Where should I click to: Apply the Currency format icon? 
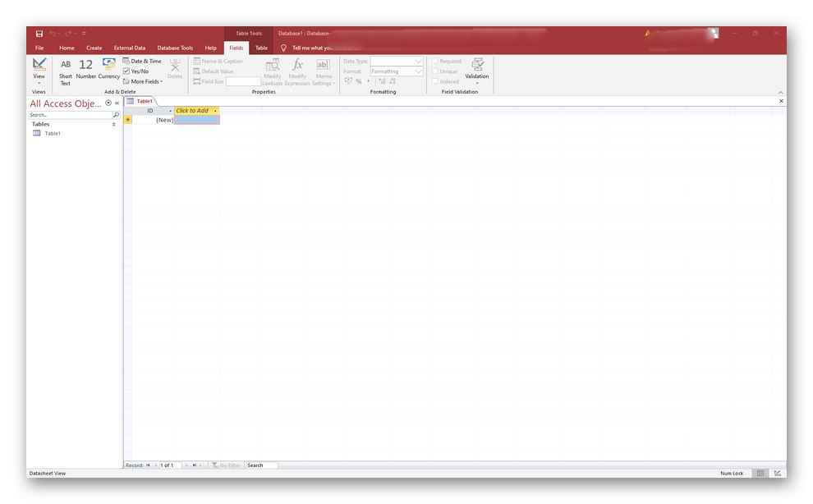[348, 81]
